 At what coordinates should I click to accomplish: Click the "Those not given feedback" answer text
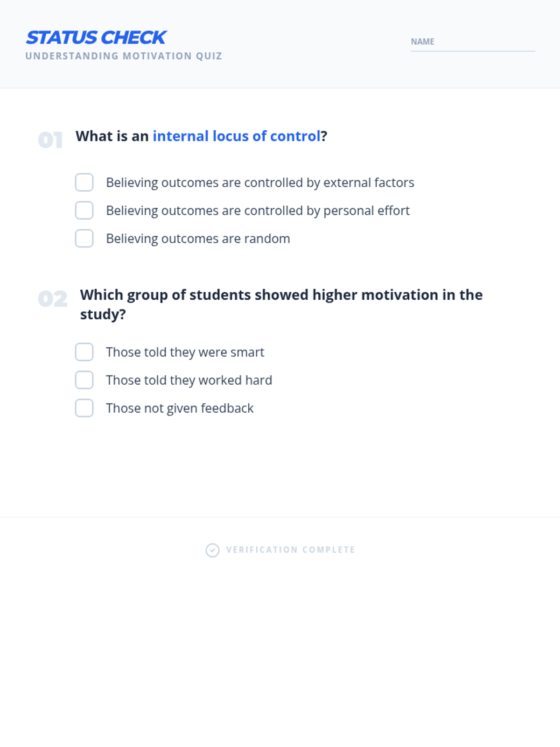180,408
